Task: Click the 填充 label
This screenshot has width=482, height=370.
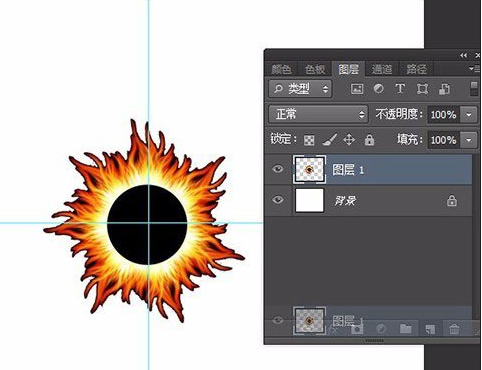Action: pos(409,140)
